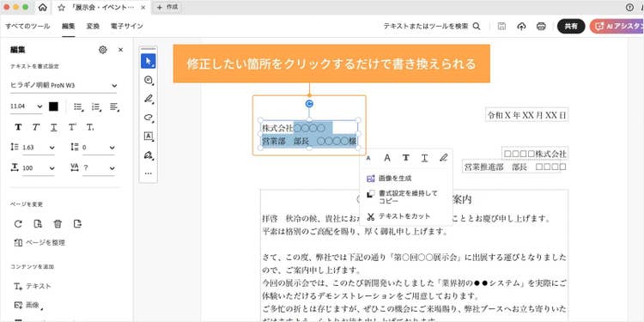Viewport: 644px width, 322px height.
Task: Click the blue rotation handle above text box
Action: pyautogui.click(x=309, y=104)
